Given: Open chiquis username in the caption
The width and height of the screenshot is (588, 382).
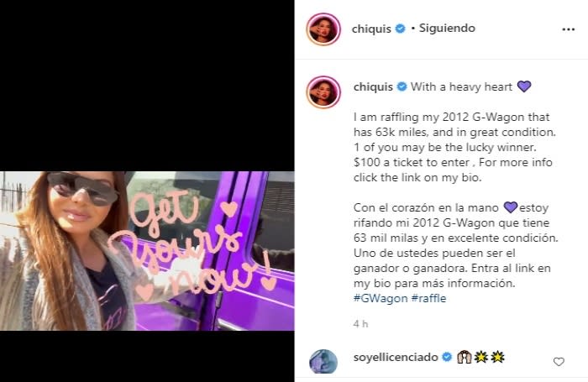Looking at the screenshot, I should tap(373, 87).
